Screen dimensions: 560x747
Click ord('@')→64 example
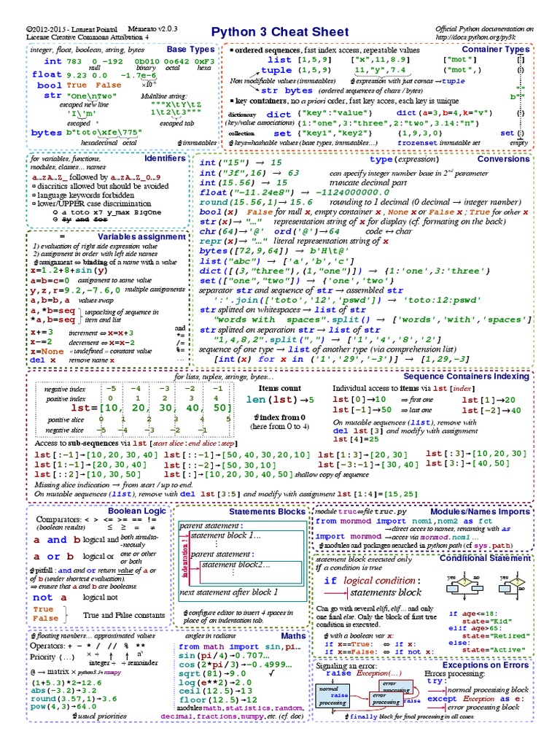pos(307,231)
